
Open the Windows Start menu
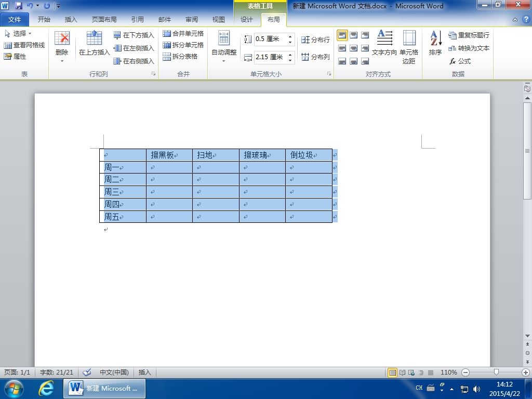(14, 389)
